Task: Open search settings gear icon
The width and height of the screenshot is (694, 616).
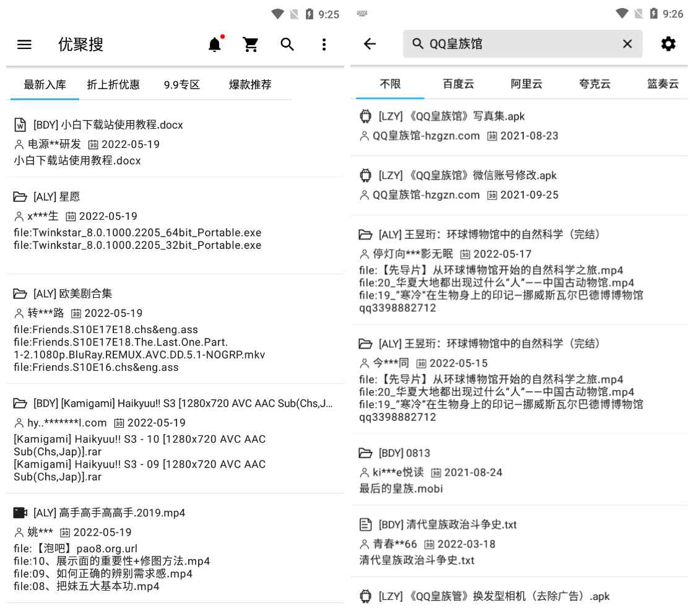Action: click(x=668, y=43)
